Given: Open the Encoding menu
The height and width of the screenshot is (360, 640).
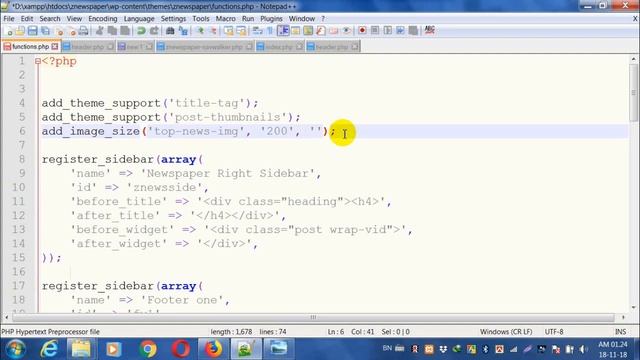Looking at the screenshot, I should 103,19.
